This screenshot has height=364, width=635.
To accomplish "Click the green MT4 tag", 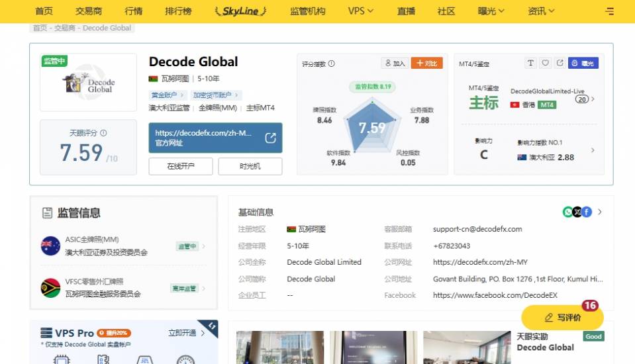I will (x=547, y=105).
